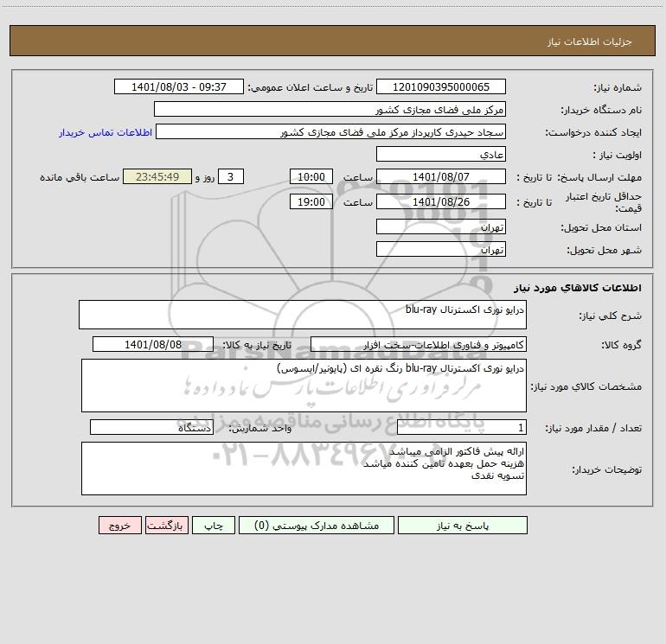Click the remaining days field showing 3
The width and height of the screenshot is (666, 644).
pos(231,176)
